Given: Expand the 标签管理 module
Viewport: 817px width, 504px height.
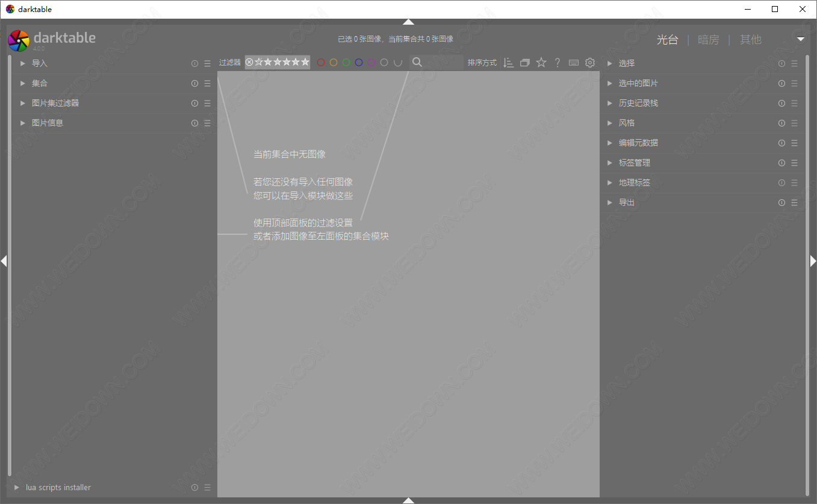Looking at the screenshot, I should click(610, 163).
